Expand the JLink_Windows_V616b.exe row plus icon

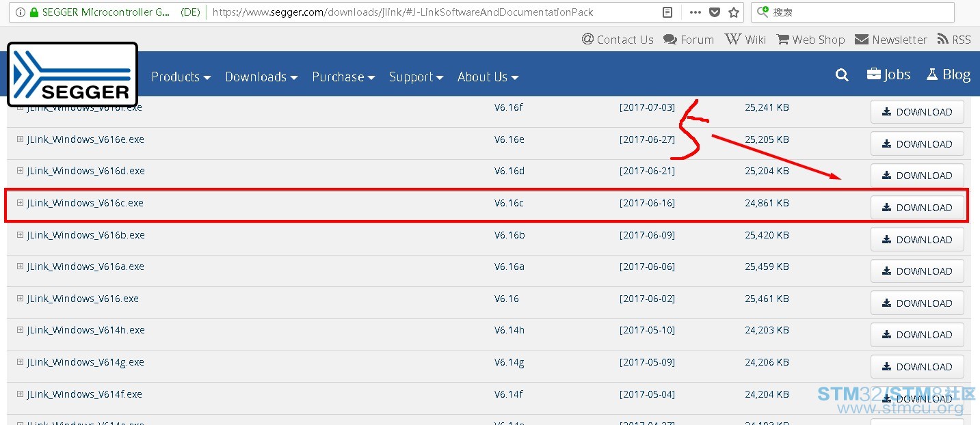pyautogui.click(x=20, y=235)
